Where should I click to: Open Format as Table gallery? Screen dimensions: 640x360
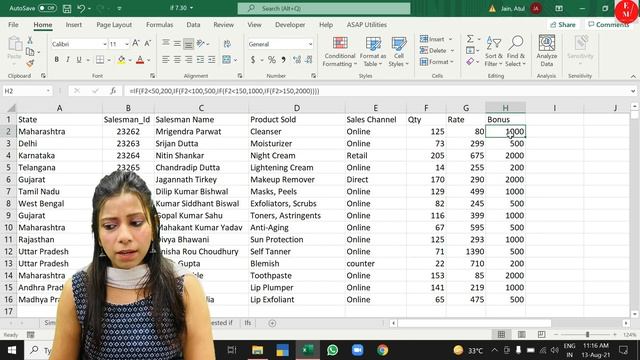(373, 51)
